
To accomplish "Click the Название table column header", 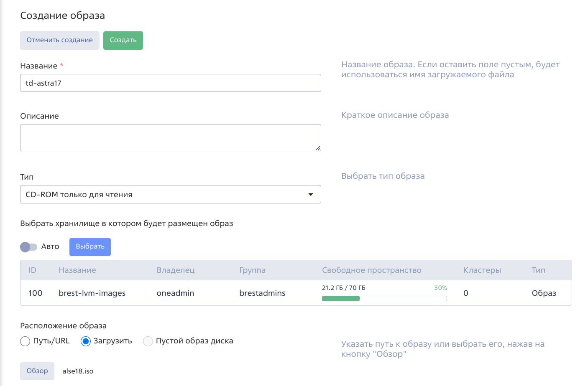I will [x=77, y=270].
